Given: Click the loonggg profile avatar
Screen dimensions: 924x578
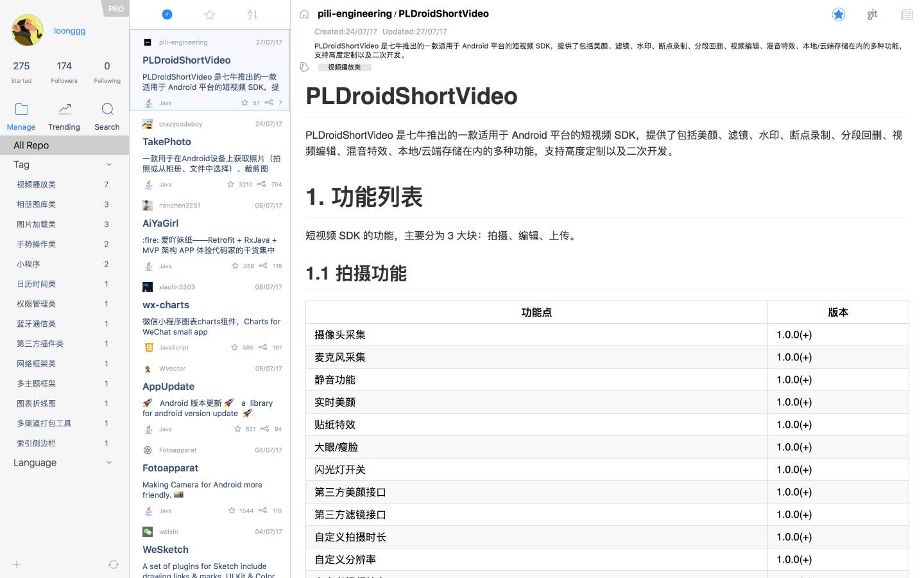Looking at the screenshot, I should (28, 30).
